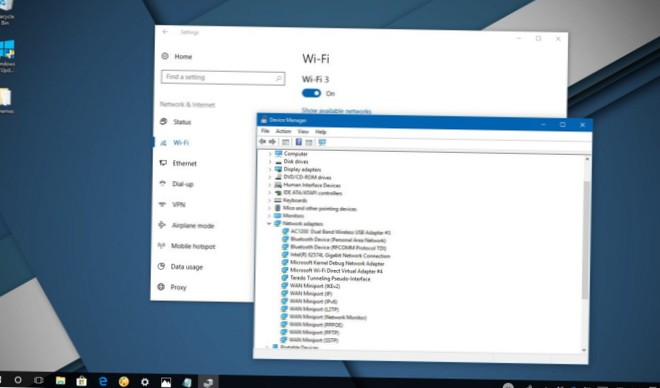Open Data usage settings page
This screenshot has height=388, width=660.
tap(180, 267)
